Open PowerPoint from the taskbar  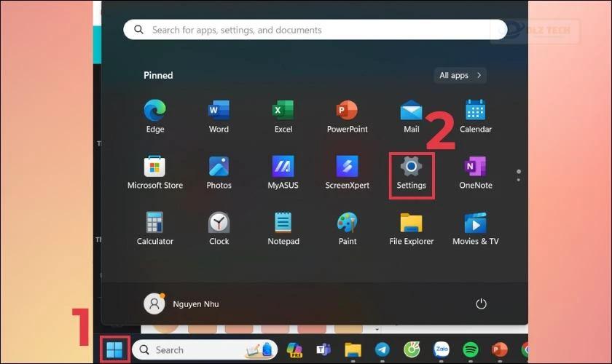pyautogui.click(x=500, y=349)
